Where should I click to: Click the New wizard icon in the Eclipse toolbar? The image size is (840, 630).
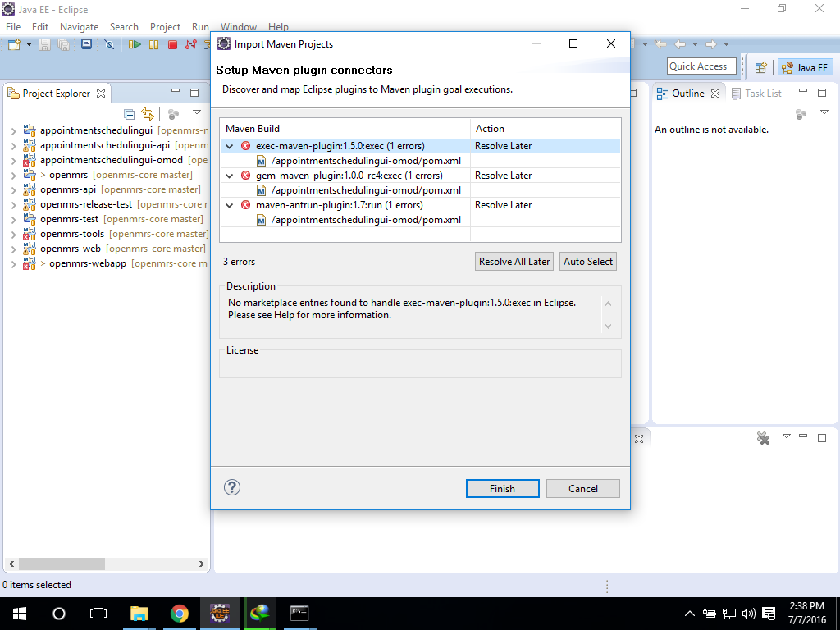[15, 44]
